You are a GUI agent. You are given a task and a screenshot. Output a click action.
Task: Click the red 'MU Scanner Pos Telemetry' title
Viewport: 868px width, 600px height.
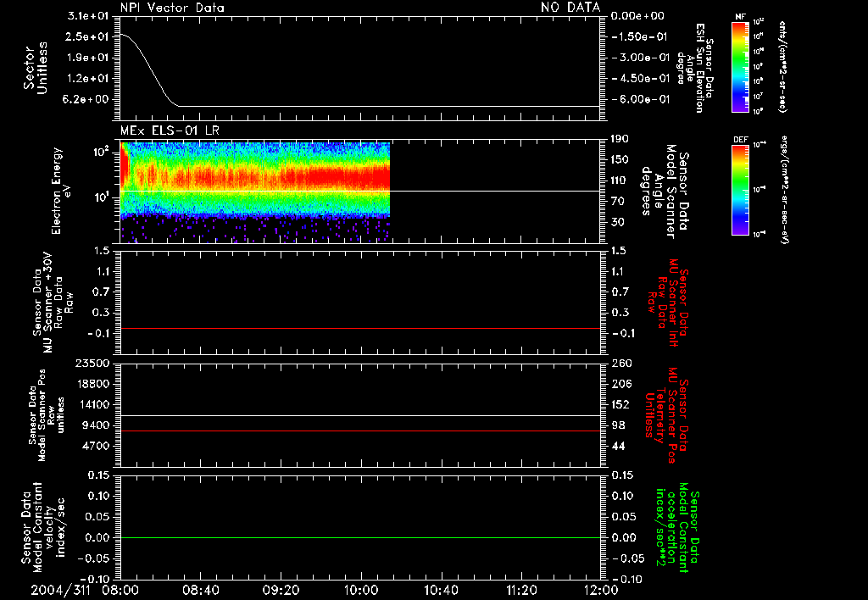[x=666, y=415]
